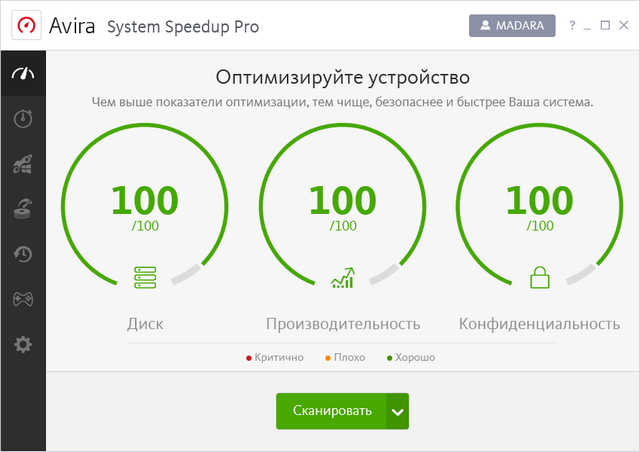Click the System Speedup Pro title text

(183, 27)
